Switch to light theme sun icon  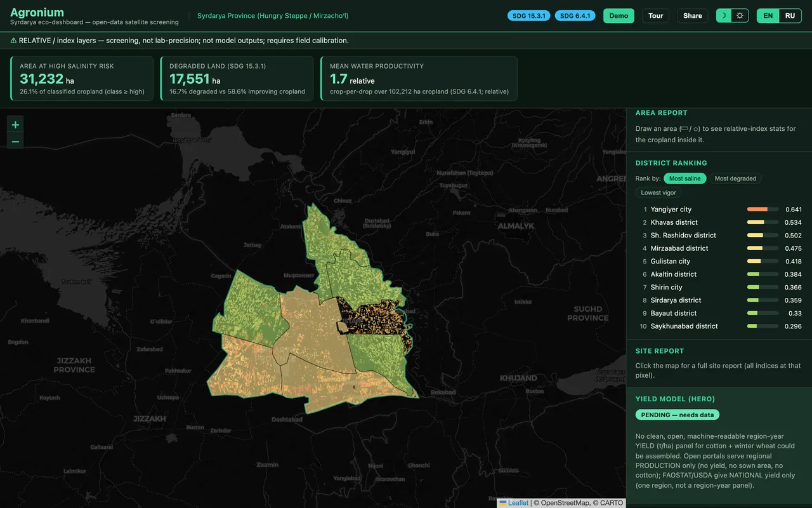740,16
